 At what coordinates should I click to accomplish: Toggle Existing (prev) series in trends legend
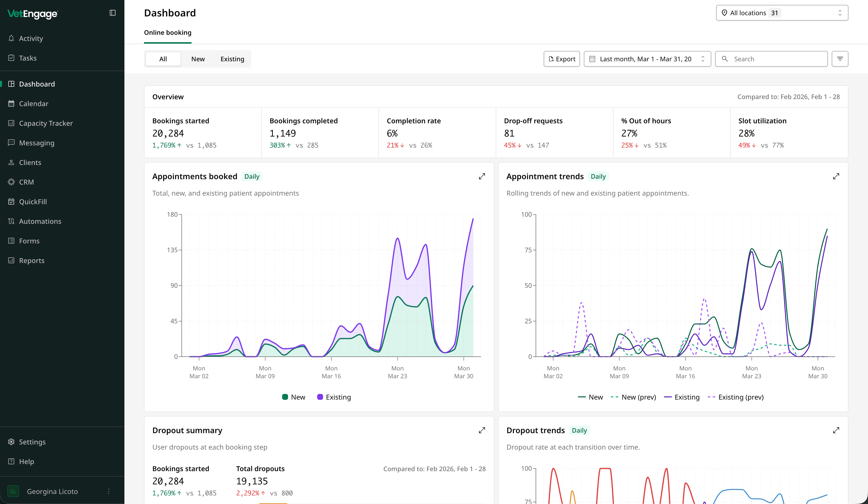tap(735, 397)
